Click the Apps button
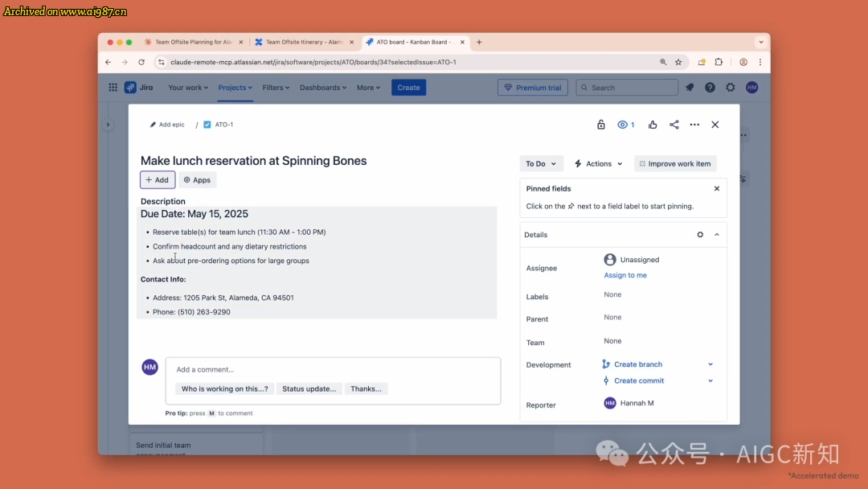This screenshot has height=489, width=868. pos(197,180)
